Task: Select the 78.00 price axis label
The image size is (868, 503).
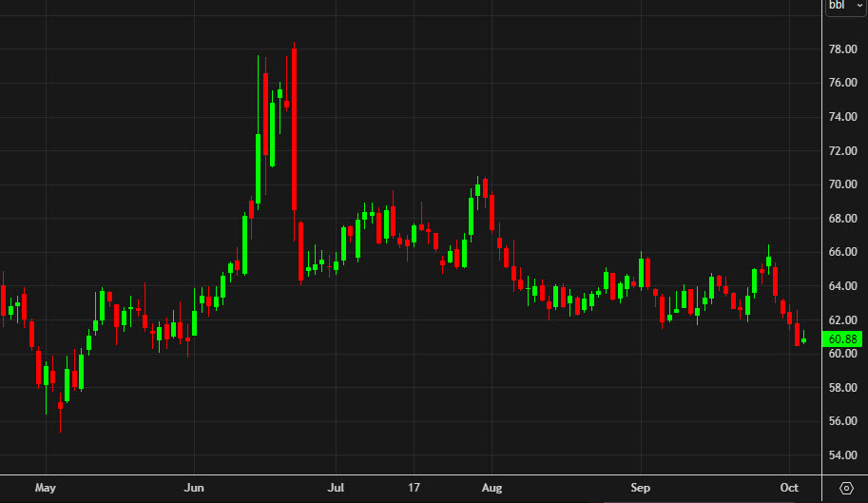Action: 843,49
